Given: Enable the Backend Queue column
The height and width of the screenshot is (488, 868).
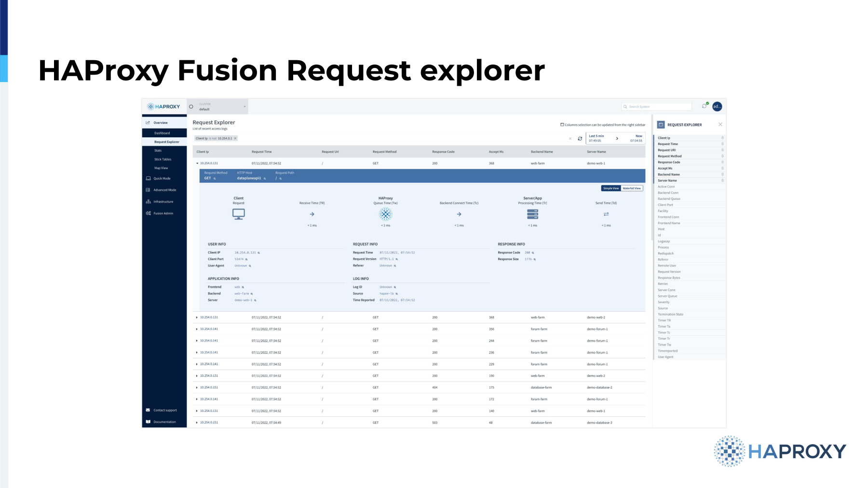Looking at the screenshot, I should pyautogui.click(x=690, y=198).
